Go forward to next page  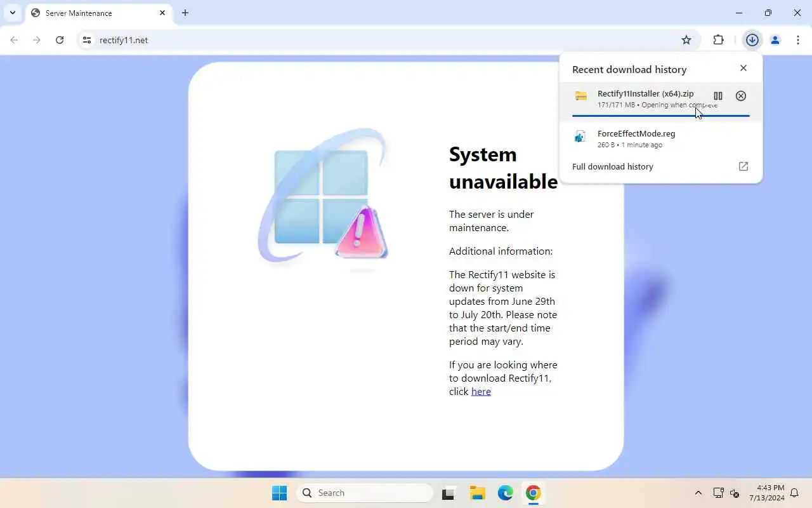click(x=37, y=40)
